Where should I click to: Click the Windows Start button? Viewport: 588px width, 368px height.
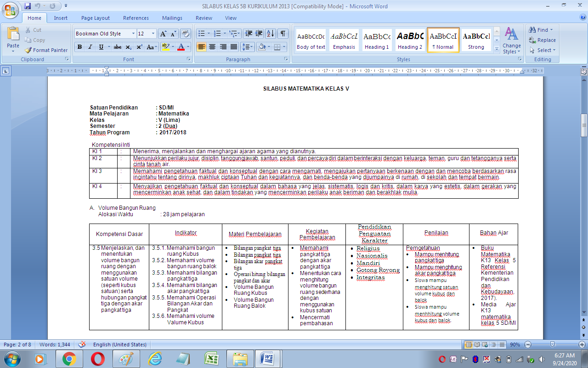tap(11, 359)
